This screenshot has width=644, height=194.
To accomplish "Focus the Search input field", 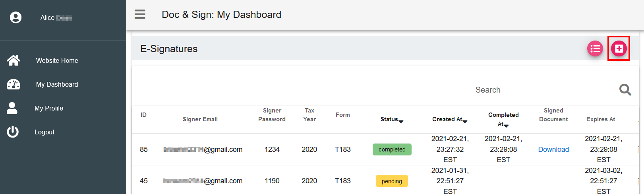I will (545, 90).
